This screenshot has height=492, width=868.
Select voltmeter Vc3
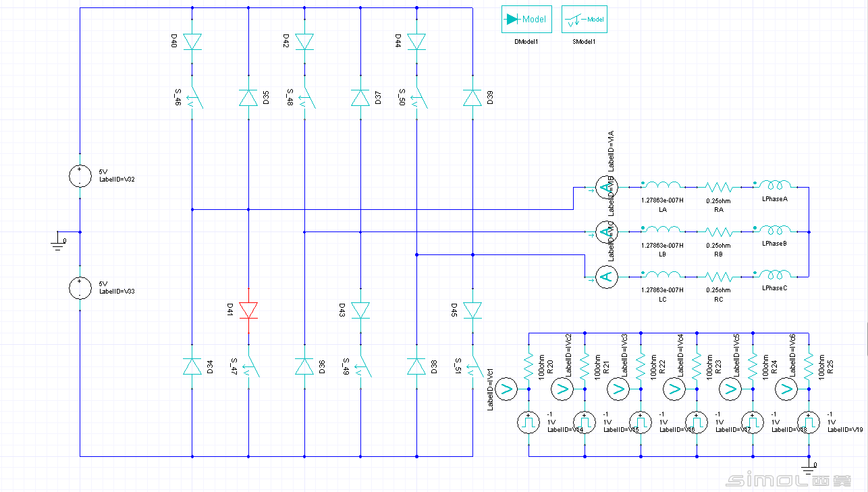click(x=618, y=388)
